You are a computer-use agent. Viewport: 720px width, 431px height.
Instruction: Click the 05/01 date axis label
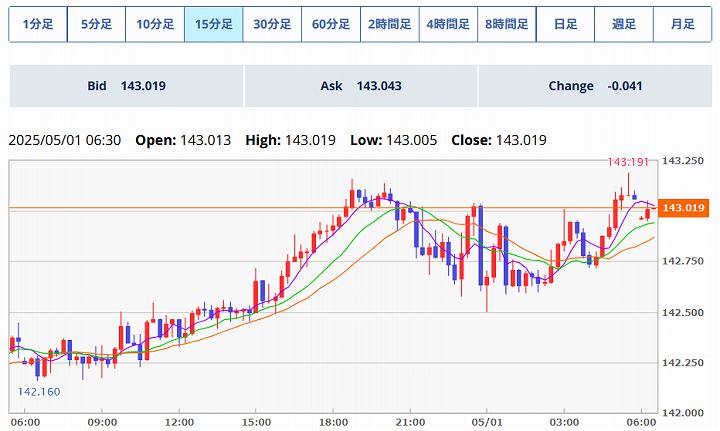[487, 422]
